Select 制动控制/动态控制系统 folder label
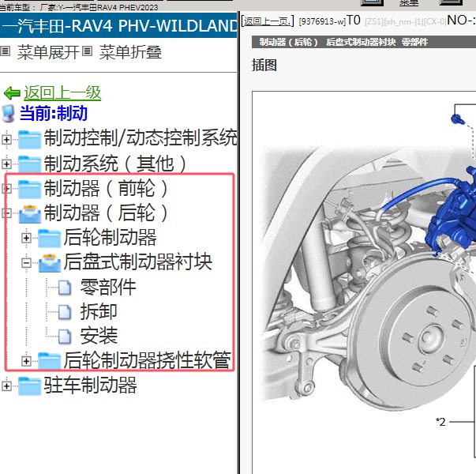This screenshot has width=476, height=474. click(141, 138)
